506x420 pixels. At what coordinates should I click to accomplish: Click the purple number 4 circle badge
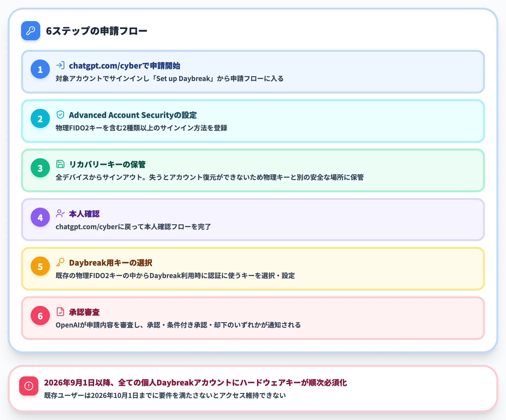point(40,217)
